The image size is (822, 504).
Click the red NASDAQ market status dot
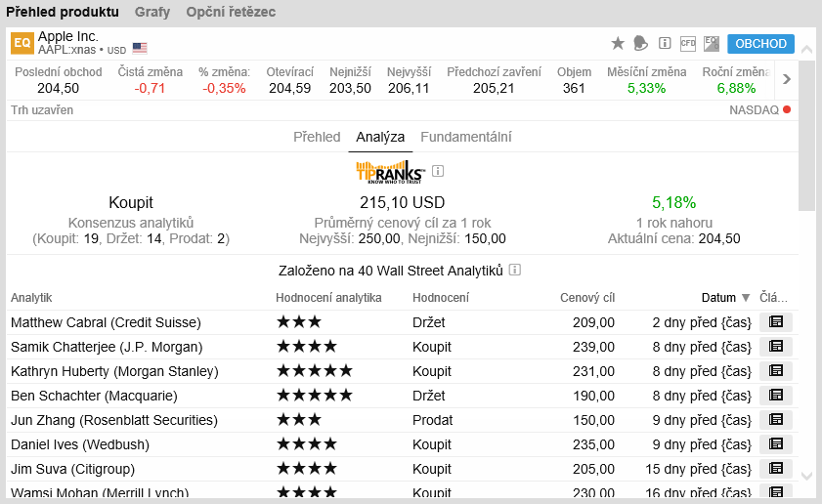[x=787, y=109]
